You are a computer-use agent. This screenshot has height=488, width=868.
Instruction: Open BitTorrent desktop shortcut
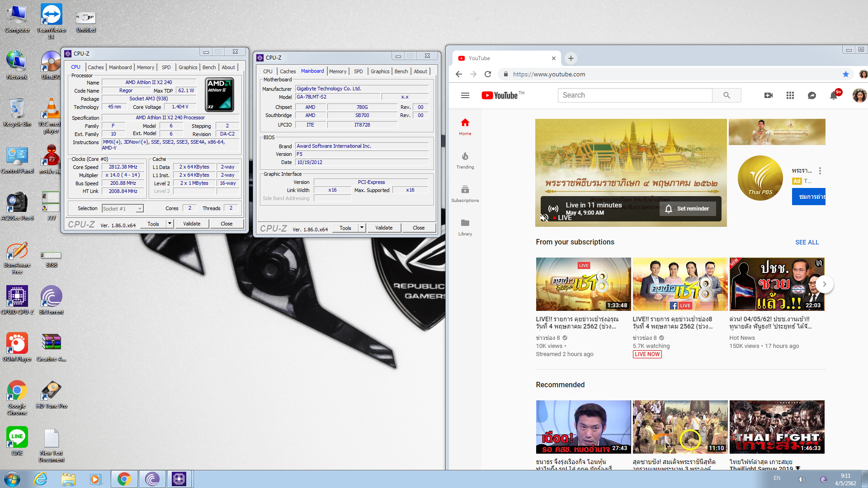[52, 300]
